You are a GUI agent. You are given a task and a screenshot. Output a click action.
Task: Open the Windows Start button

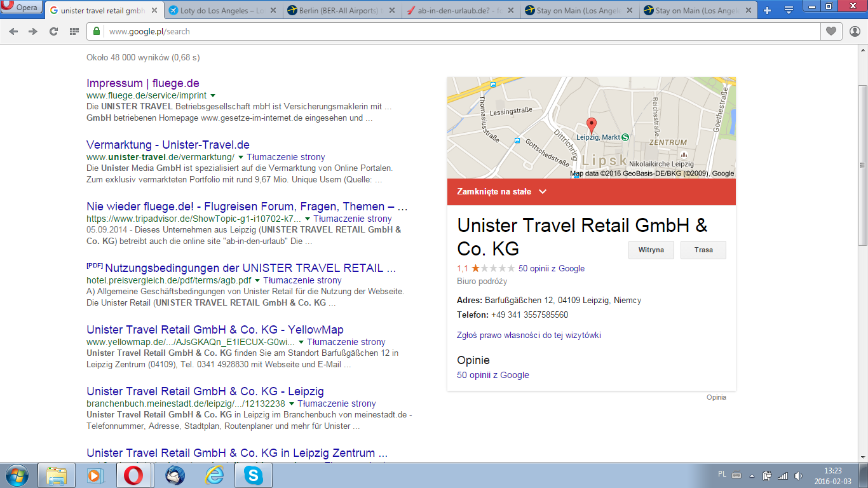16,475
